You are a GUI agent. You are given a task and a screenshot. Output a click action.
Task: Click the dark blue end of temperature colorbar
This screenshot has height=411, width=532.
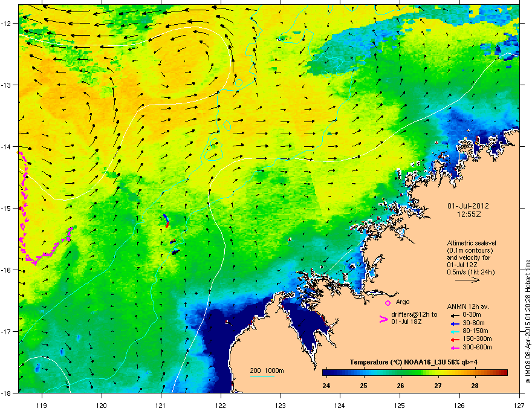click(326, 373)
